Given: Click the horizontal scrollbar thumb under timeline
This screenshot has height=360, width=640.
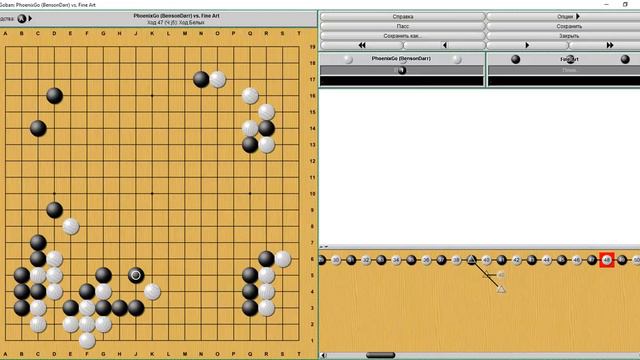Looking at the screenshot, I should pyautogui.click(x=380, y=355).
